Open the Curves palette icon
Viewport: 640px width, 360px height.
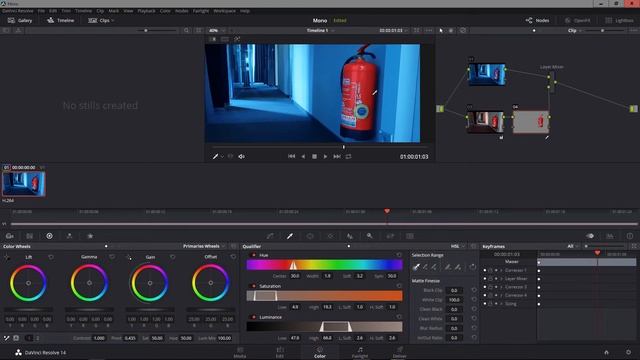tap(270, 236)
